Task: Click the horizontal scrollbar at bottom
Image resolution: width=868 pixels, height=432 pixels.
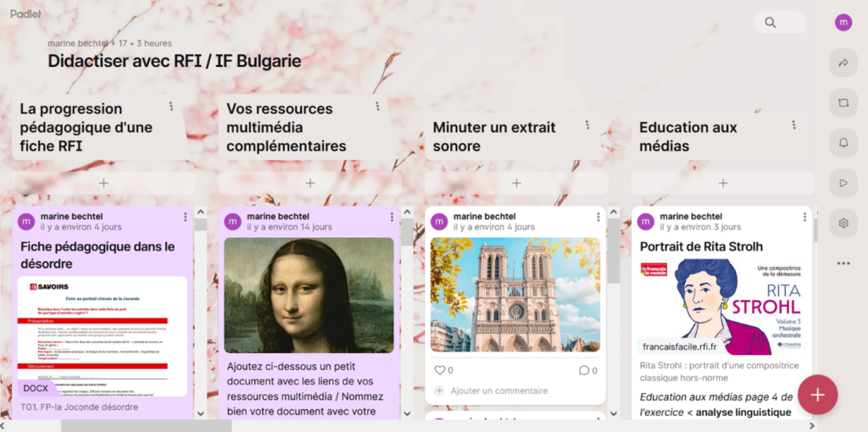Action: (x=146, y=426)
